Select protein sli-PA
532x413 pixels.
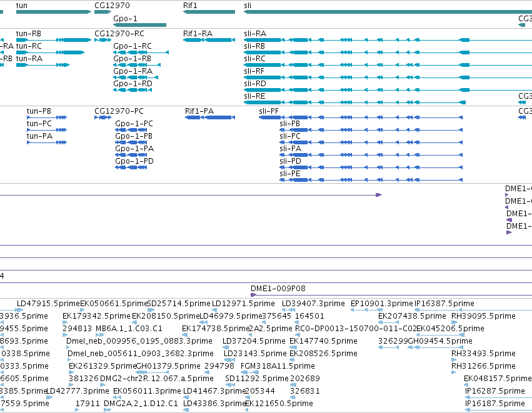(x=371, y=156)
